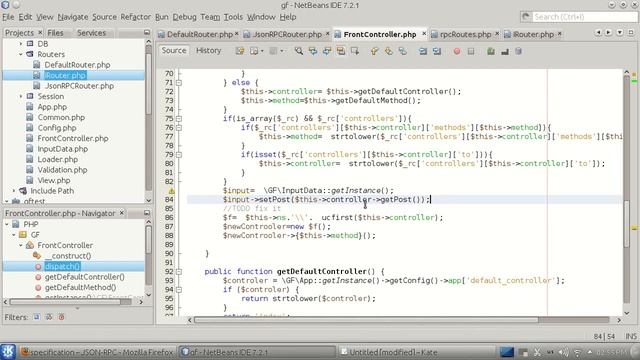Expand the Session folder node
Image resolution: width=640 pixels, height=360 pixels.
point(21,96)
